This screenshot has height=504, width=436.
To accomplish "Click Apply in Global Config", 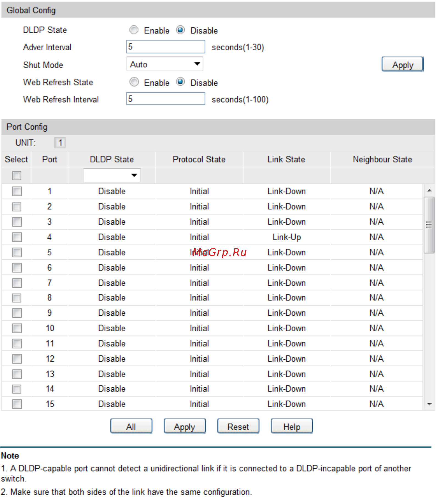I will [402, 64].
